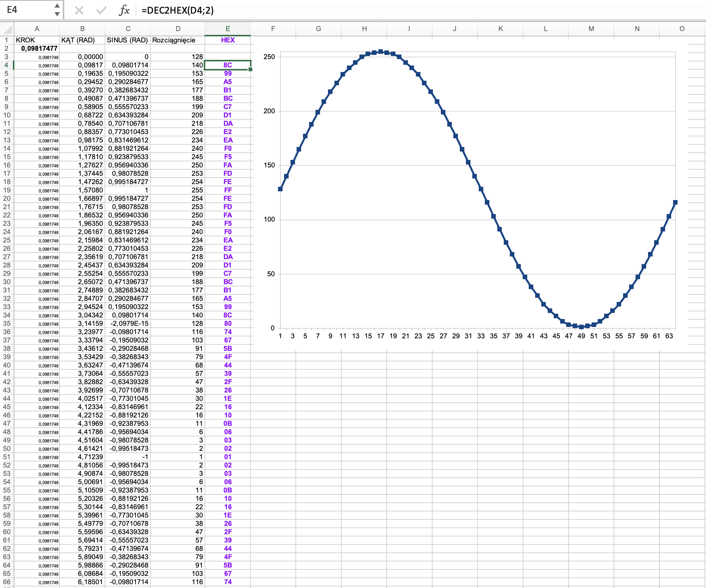Click cell with angle 4,71239
The height and width of the screenshot is (588, 706).
(82, 457)
